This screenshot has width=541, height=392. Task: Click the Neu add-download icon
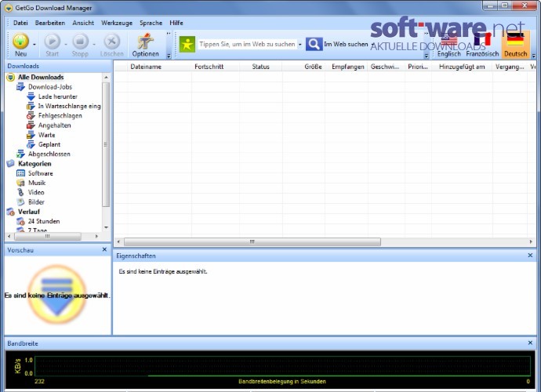pyautogui.click(x=20, y=41)
